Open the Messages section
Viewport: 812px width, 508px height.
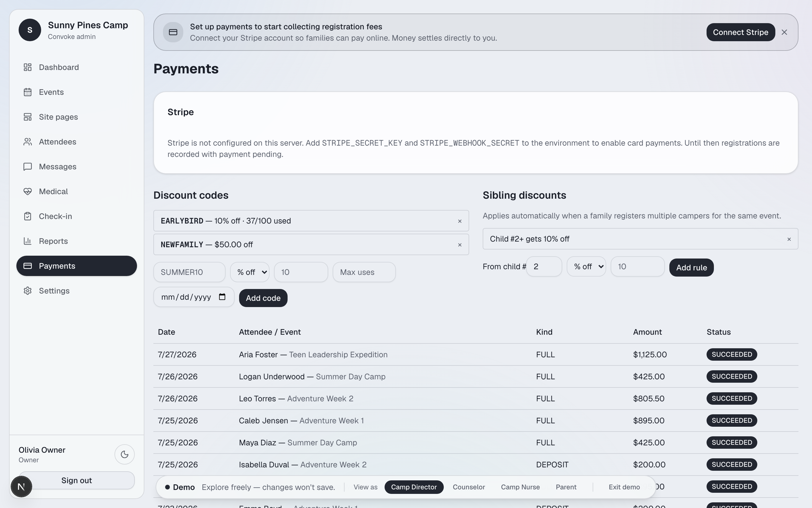[76, 167]
